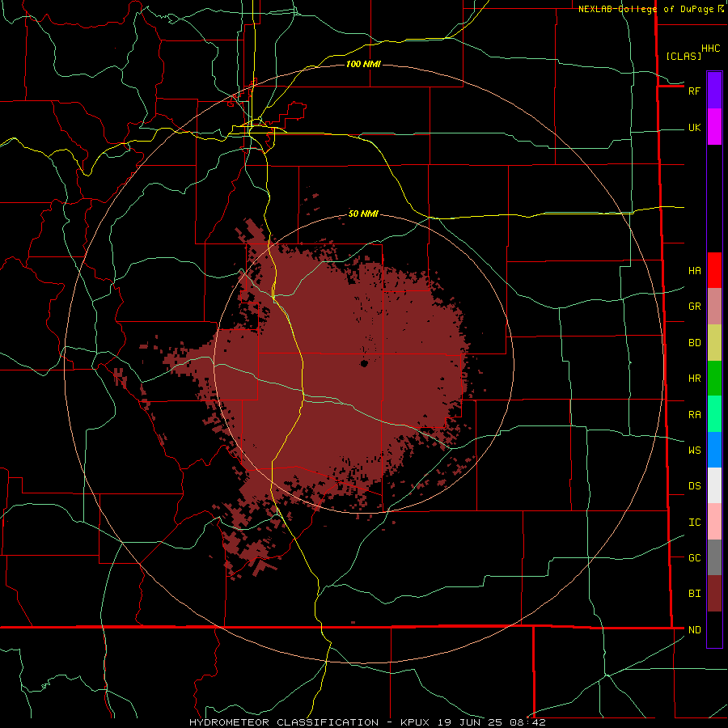Click the black ND legend swatch
Viewport: 728px width, 728px height.
[714, 629]
